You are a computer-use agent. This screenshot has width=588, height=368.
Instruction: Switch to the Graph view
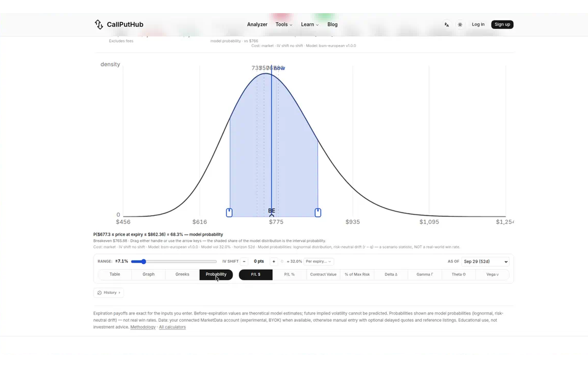(149, 274)
